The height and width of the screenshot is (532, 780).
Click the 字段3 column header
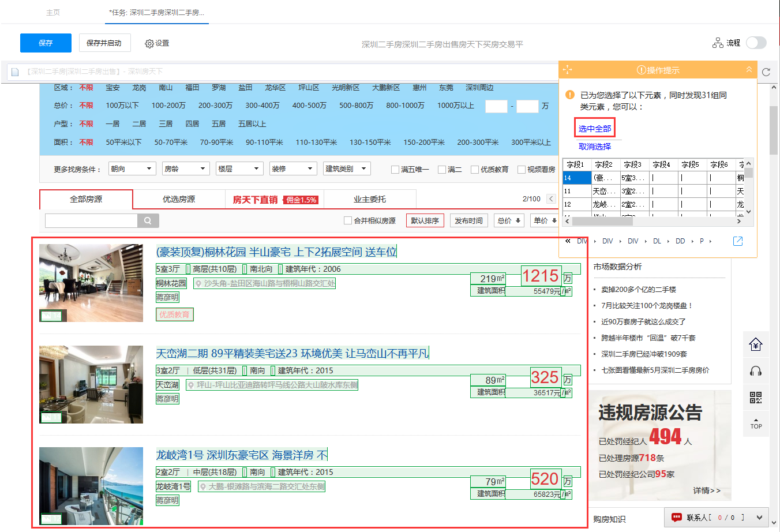pyautogui.click(x=632, y=164)
